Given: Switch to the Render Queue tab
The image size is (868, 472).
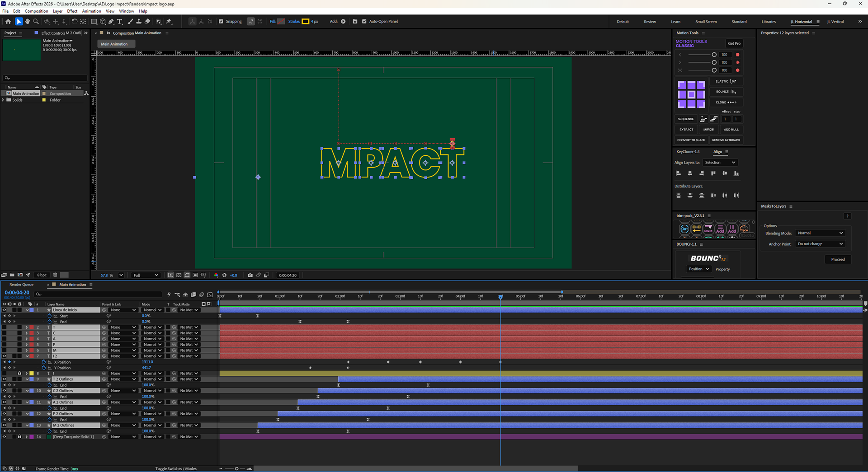Looking at the screenshot, I should tap(22, 285).
